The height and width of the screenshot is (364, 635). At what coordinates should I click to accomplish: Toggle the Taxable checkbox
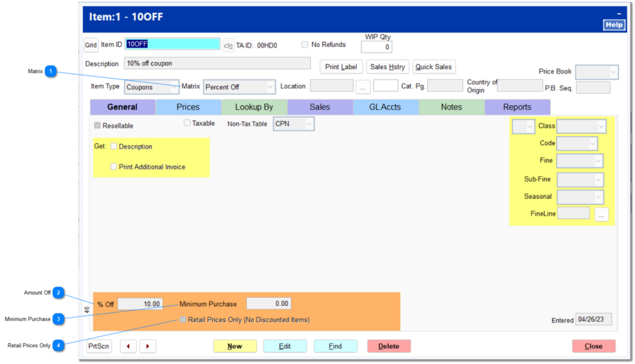(x=187, y=124)
